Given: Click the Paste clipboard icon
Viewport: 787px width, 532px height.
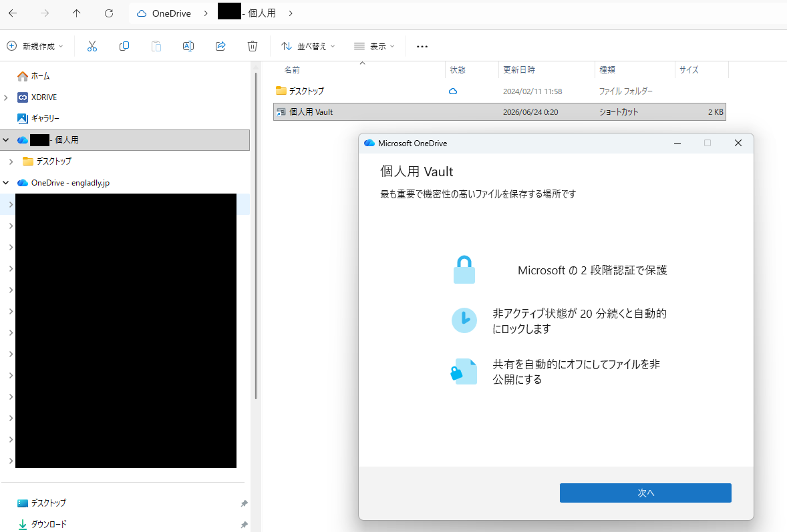Looking at the screenshot, I should (156, 46).
